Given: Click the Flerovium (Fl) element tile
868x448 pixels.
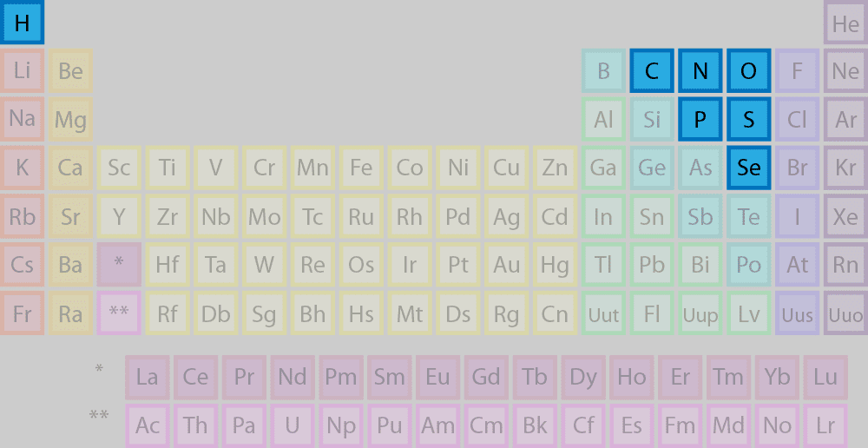Looking at the screenshot, I should [652, 313].
